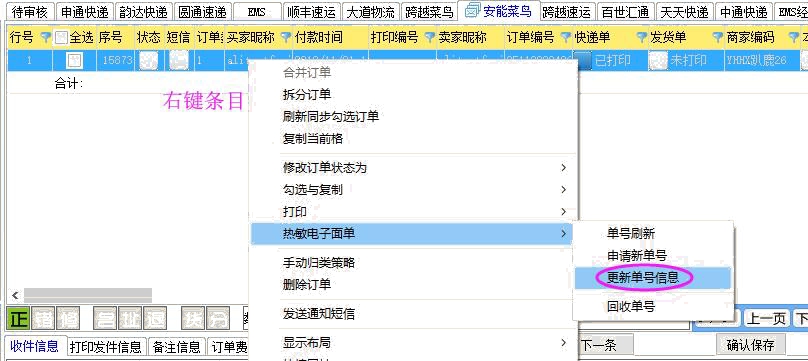Check the checkbox in order row 1
This screenshot has height=361, width=808.
pyautogui.click(x=75, y=61)
